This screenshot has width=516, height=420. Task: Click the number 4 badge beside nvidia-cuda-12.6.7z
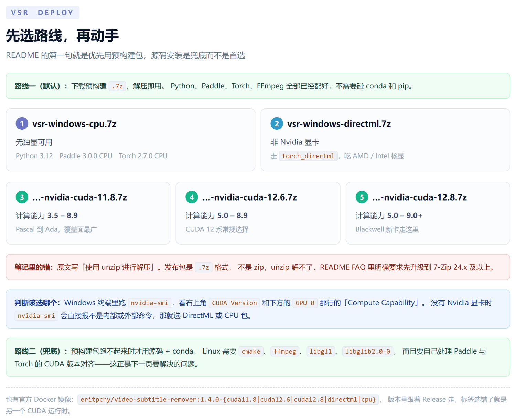coord(192,197)
